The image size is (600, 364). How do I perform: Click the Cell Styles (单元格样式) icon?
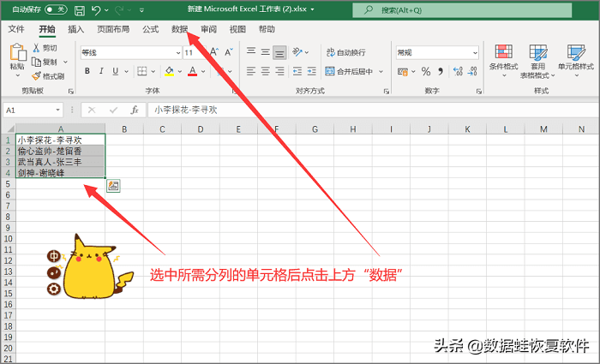click(576, 52)
